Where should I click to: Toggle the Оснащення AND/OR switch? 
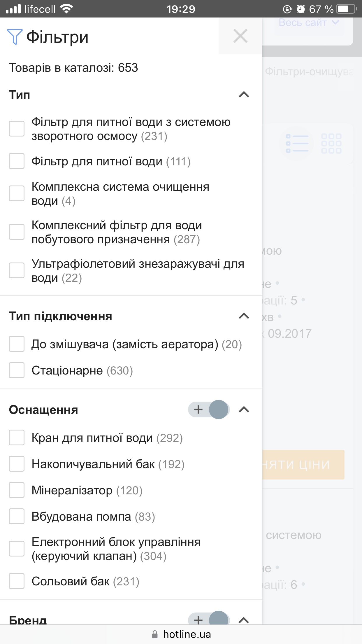[x=209, y=409]
